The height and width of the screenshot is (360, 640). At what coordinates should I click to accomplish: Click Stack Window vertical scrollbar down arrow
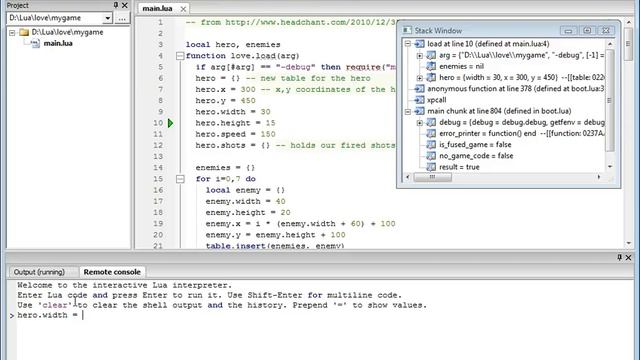[610, 167]
